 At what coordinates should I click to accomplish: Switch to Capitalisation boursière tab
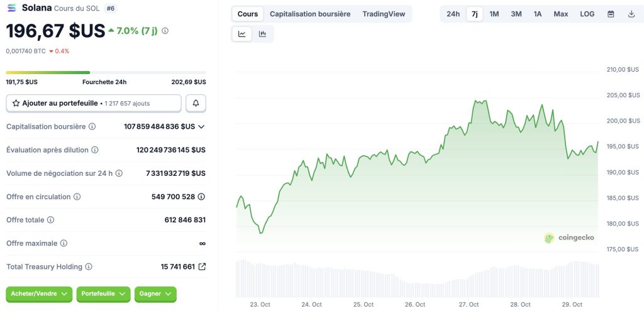click(310, 14)
